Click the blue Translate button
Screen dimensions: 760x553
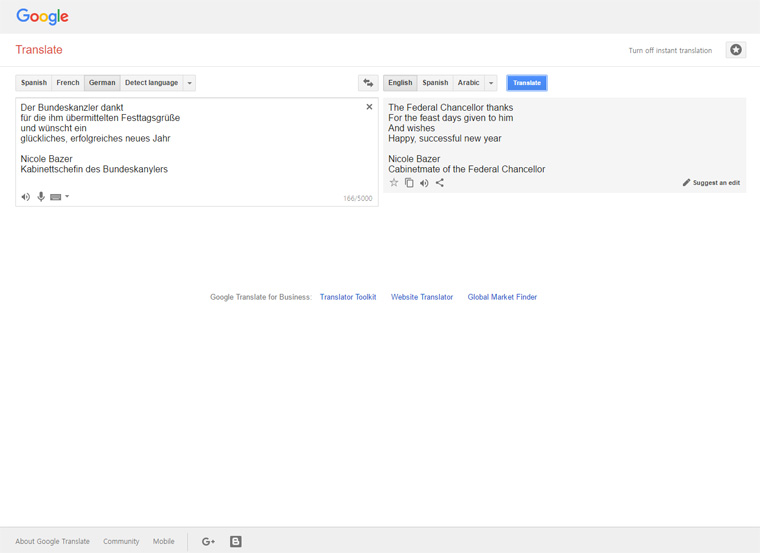point(527,83)
